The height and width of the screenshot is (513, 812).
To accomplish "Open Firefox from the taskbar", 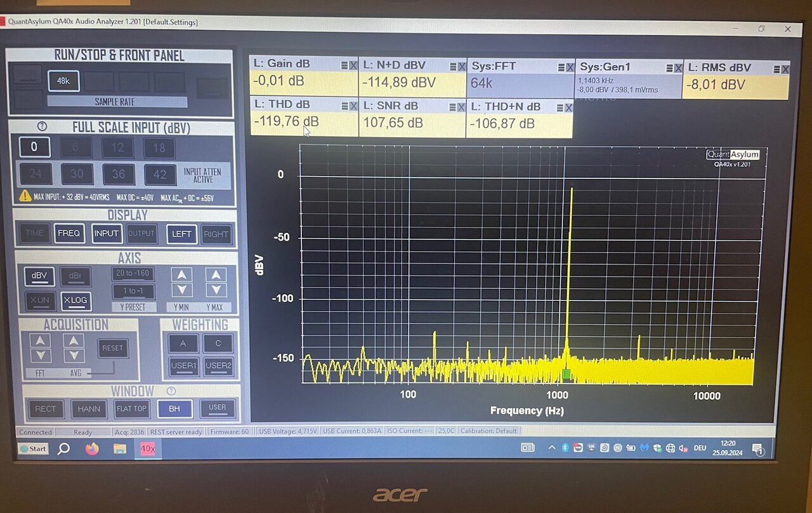I will (x=92, y=449).
